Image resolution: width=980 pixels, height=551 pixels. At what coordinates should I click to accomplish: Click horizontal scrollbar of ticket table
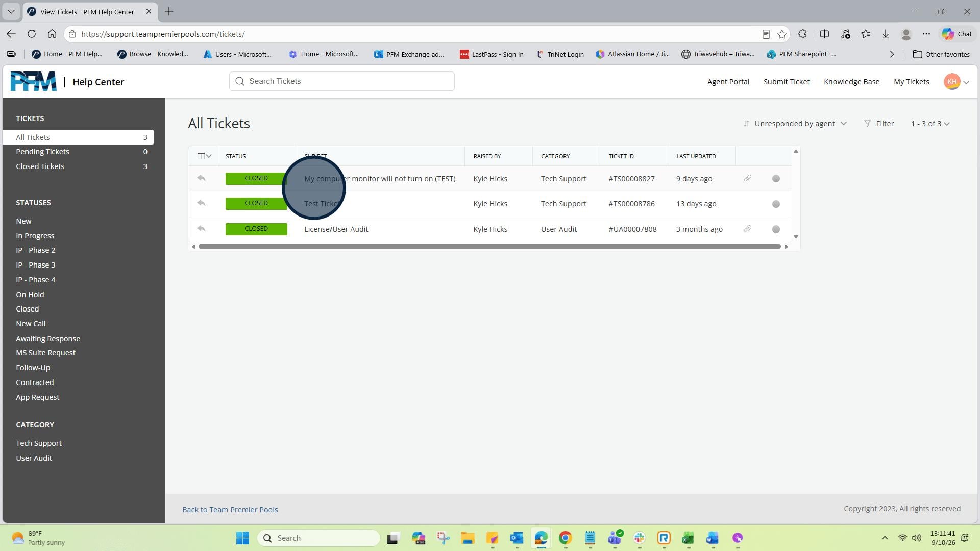tap(489, 247)
